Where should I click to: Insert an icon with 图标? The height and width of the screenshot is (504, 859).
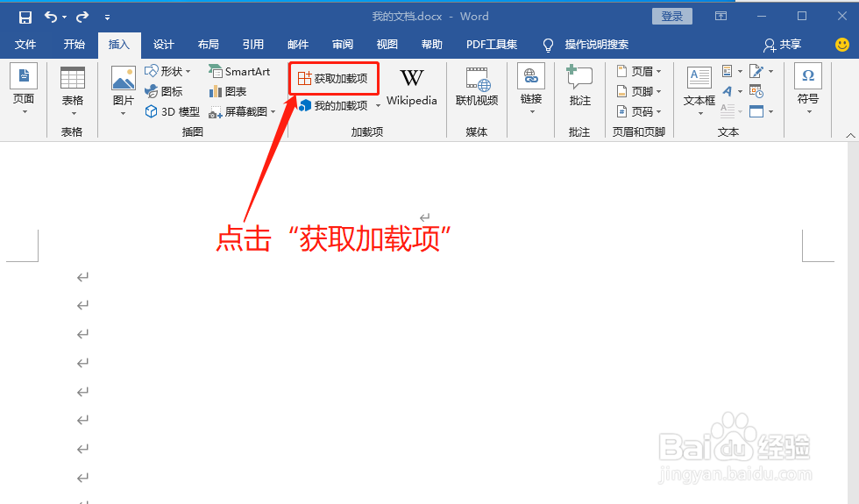pyautogui.click(x=164, y=91)
